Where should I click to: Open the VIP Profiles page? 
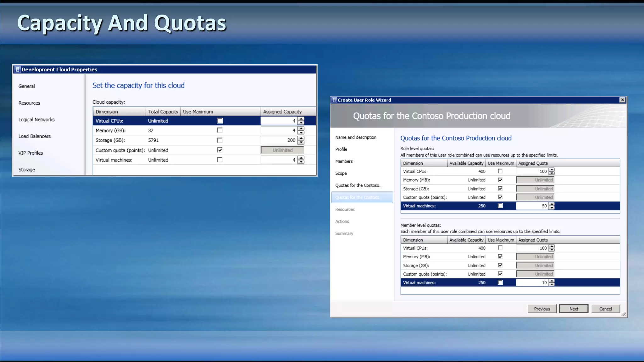point(31,153)
